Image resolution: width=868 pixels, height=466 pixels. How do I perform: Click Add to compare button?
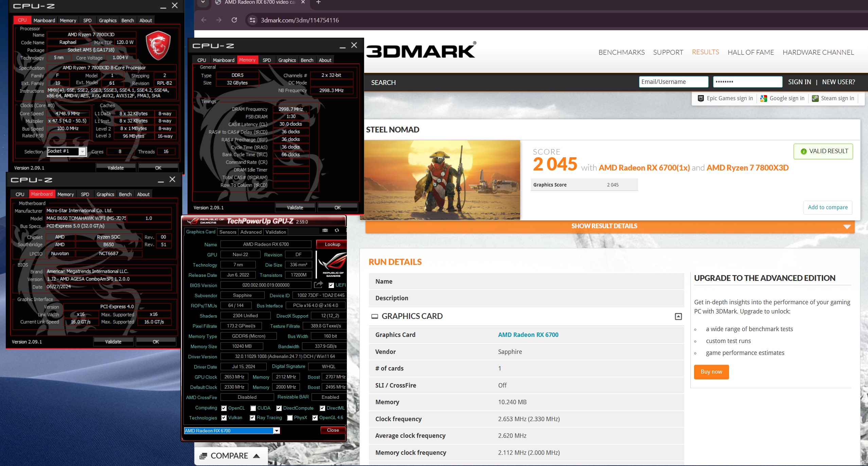click(x=828, y=208)
